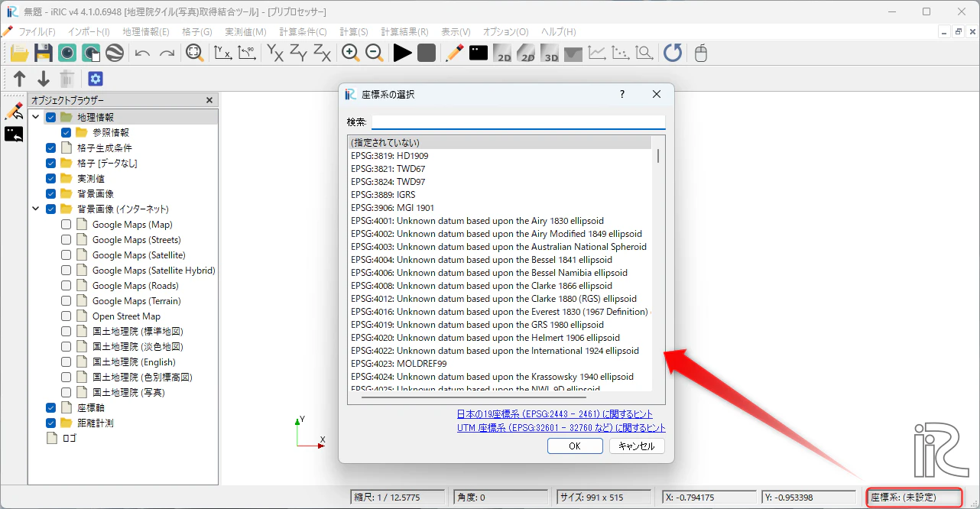This screenshot has height=509, width=980.
Task: Click the zoom out magnifier icon
Action: (375, 53)
